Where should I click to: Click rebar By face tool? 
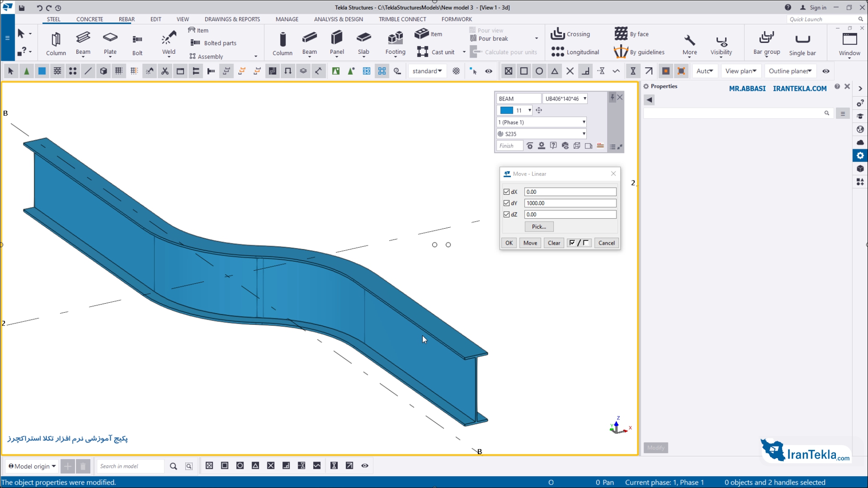click(x=632, y=34)
